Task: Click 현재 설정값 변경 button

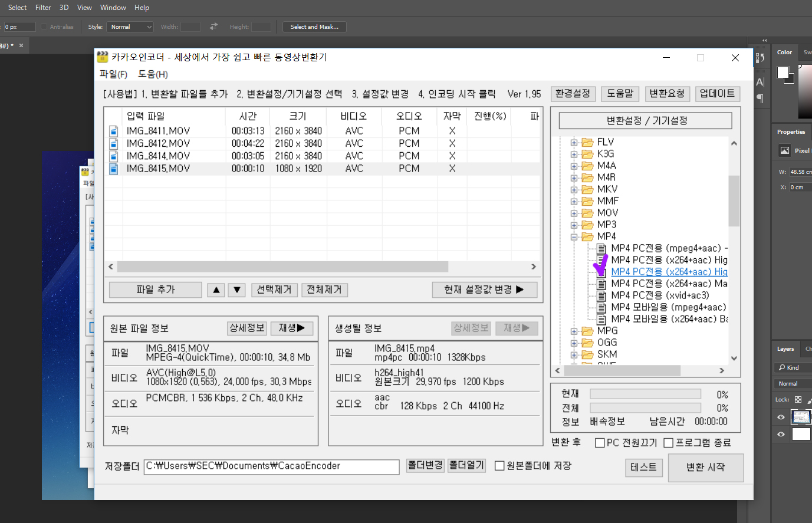Action: (484, 290)
